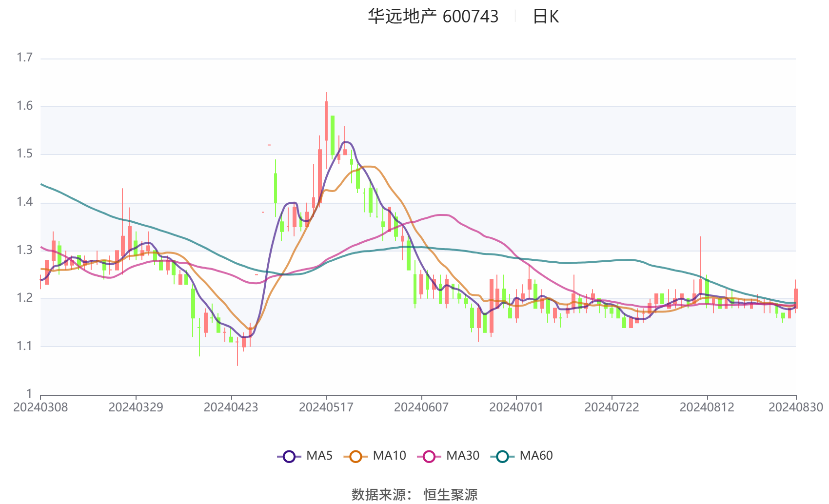Click the y-axis value 1.7

point(24,58)
